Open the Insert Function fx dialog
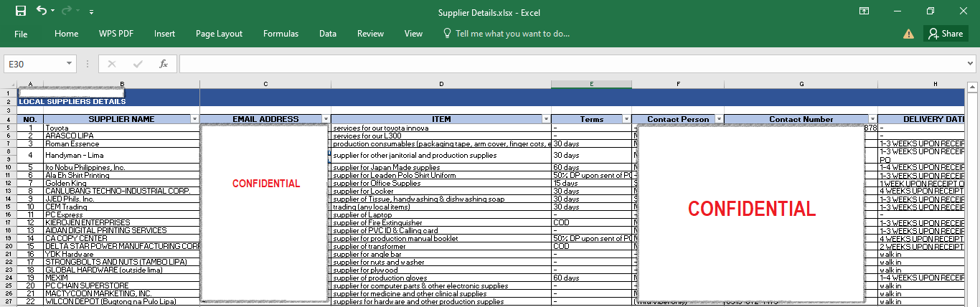Screen dimensions: 980x307 click(x=164, y=64)
